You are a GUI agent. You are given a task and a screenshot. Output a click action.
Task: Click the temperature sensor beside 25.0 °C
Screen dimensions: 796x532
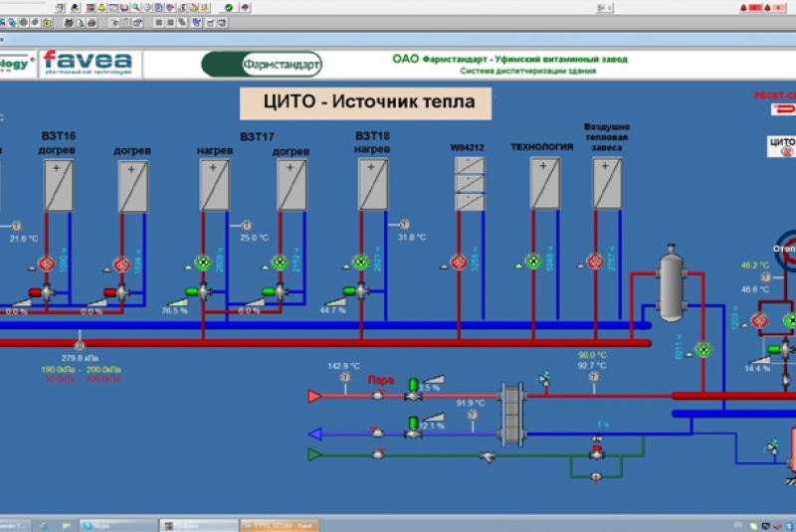click(x=247, y=225)
